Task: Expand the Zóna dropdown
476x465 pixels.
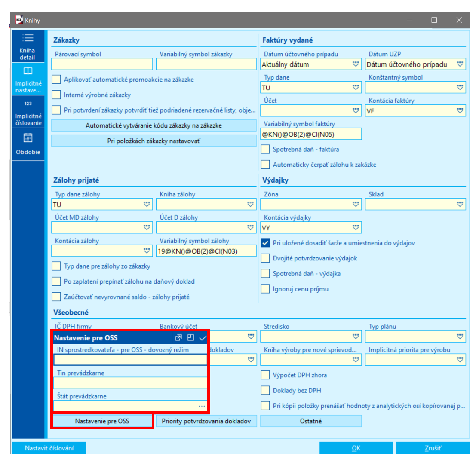Action: (356, 205)
